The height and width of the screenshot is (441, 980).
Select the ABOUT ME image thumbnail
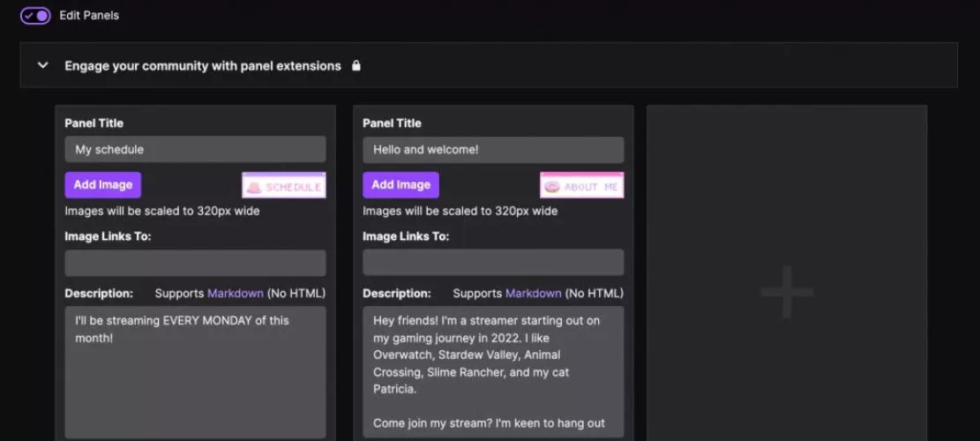click(582, 185)
